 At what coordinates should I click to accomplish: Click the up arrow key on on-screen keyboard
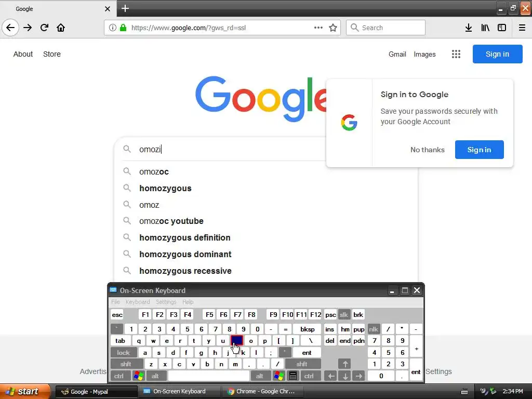tap(345, 364)
